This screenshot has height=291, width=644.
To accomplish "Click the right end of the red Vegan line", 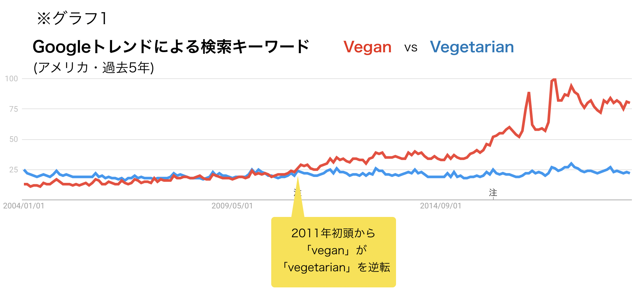I will coord(629,103).
